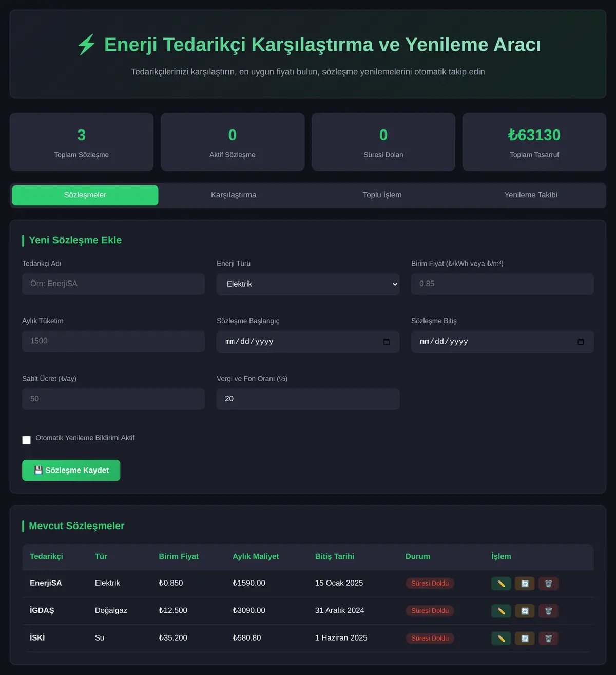Click the Tedarikçi column header
This screenshot has width=616, height=675.
(46, 556)
